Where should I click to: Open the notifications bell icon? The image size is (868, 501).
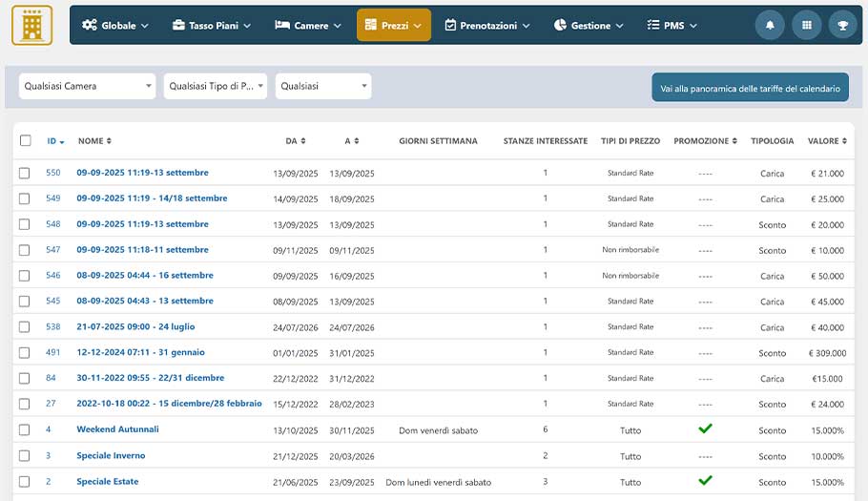770,26
